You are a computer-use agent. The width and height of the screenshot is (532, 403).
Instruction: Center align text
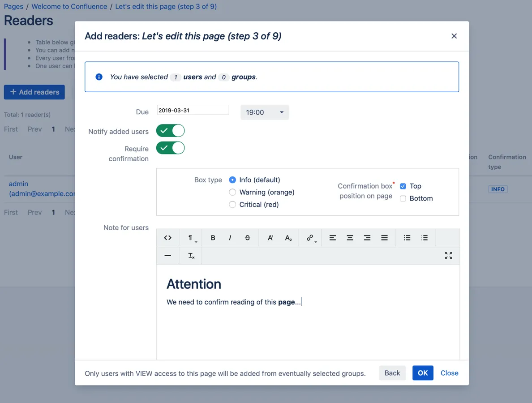click(x=350, y=238)
